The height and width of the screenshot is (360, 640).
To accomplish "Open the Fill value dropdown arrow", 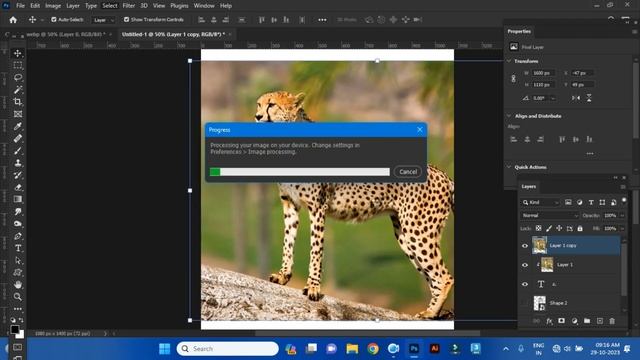I will point(622,229).
